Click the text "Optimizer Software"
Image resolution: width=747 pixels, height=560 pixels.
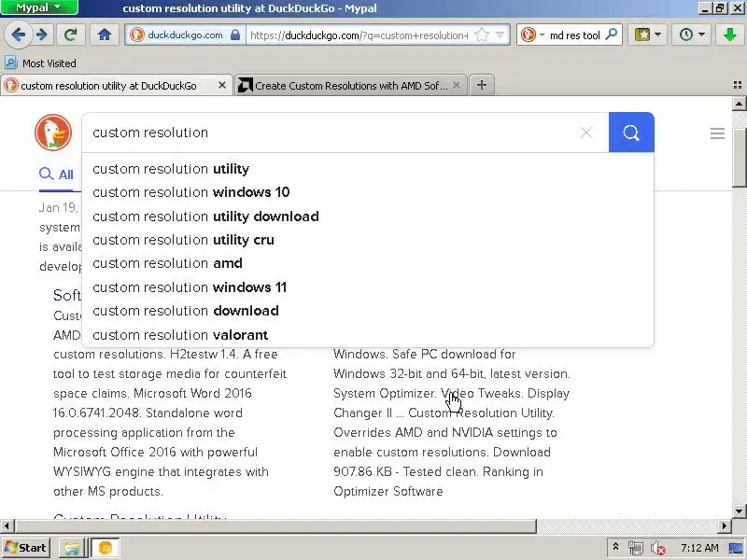tap(388, 492)
